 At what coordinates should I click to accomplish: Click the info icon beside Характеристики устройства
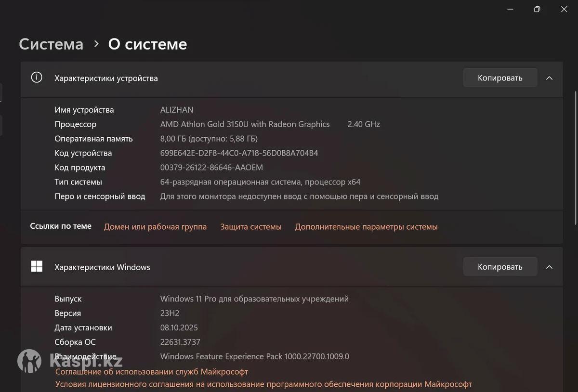37,78
